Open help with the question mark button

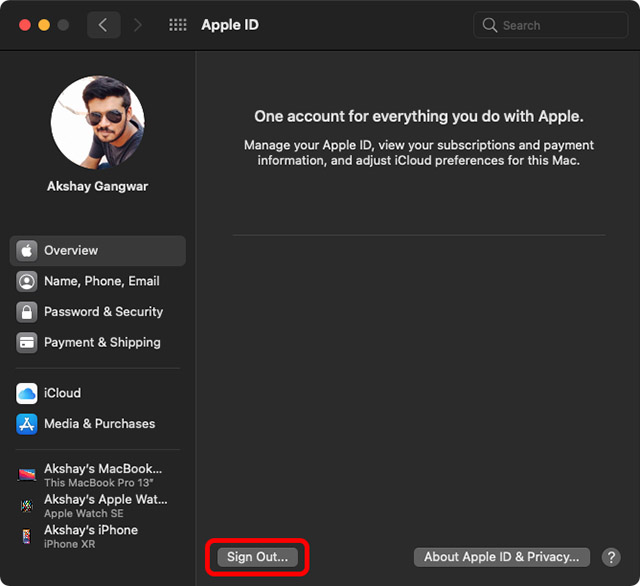coord(611,557)
